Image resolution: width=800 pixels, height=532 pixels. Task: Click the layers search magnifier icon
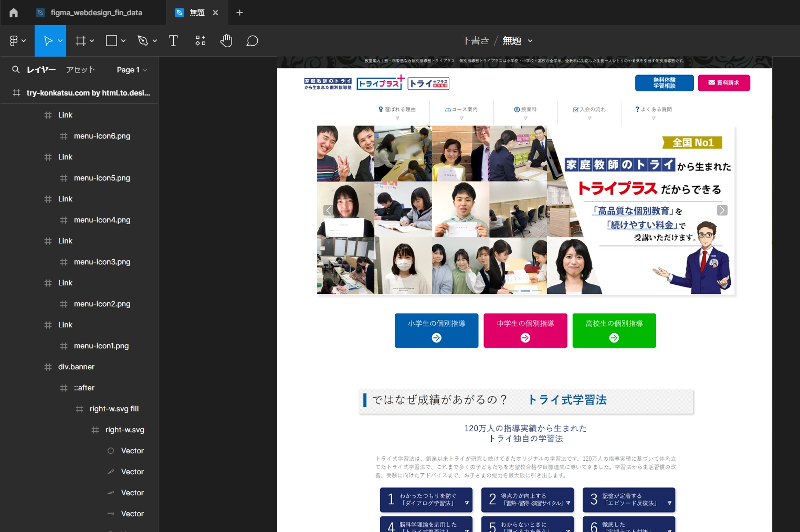tap(16, 69)
